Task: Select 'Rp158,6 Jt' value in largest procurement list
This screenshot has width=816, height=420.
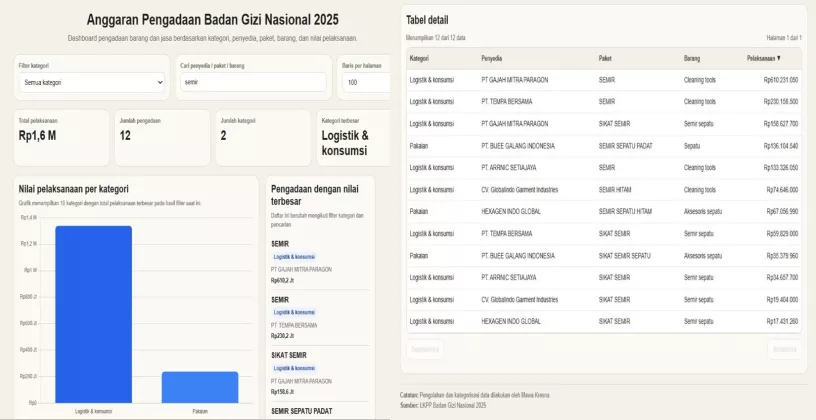Action: coord(282,392)
